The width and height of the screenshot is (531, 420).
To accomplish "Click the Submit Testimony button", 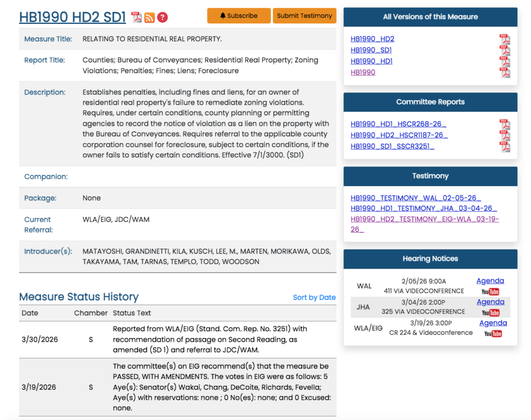I will (x=304, y=16).
